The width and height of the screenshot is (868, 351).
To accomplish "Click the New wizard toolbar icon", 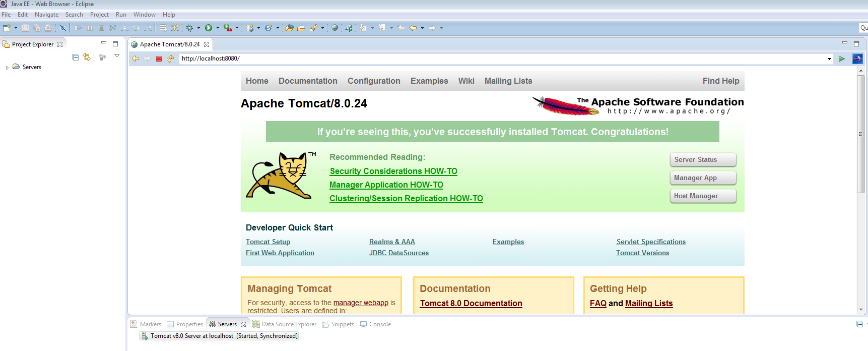I will [x=7, y=28].
